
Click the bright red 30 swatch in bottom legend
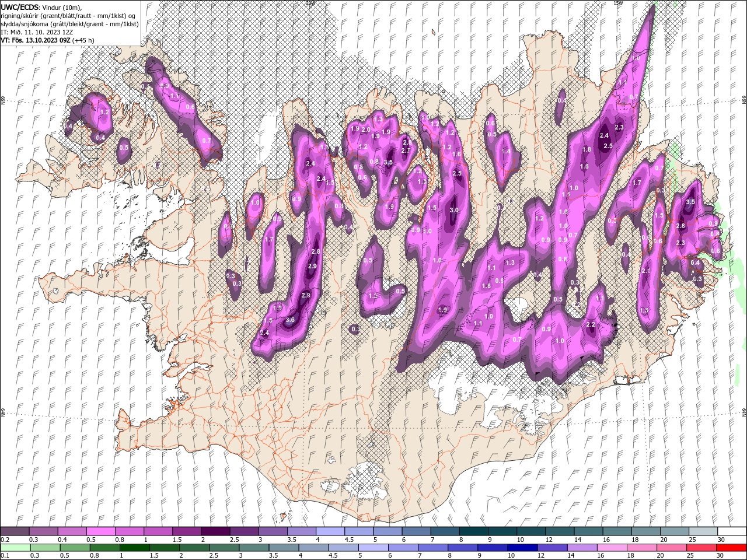pyautogui.click(x=731, y=548)
